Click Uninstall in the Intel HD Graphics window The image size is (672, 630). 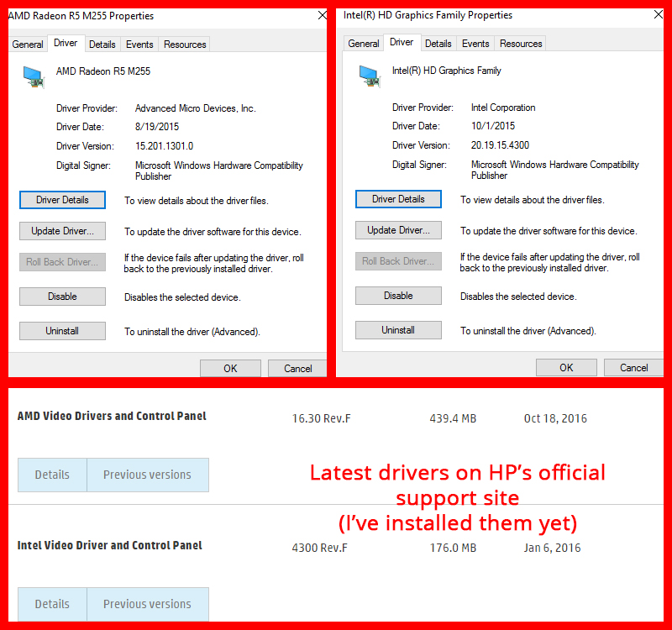[398, 330]
